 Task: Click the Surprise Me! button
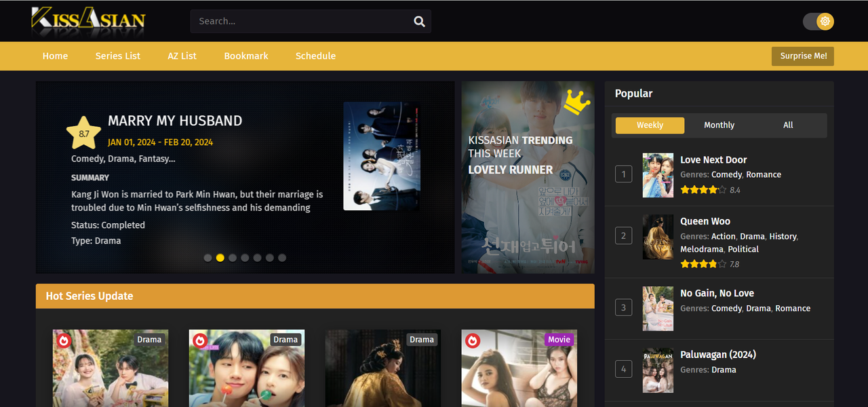(803, 56)
